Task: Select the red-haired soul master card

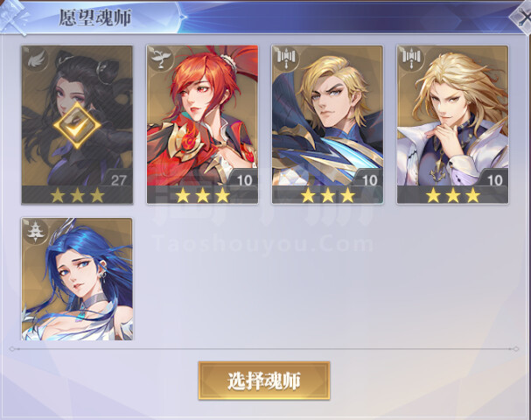Action: pyautogui.click(x=202, y=124)
